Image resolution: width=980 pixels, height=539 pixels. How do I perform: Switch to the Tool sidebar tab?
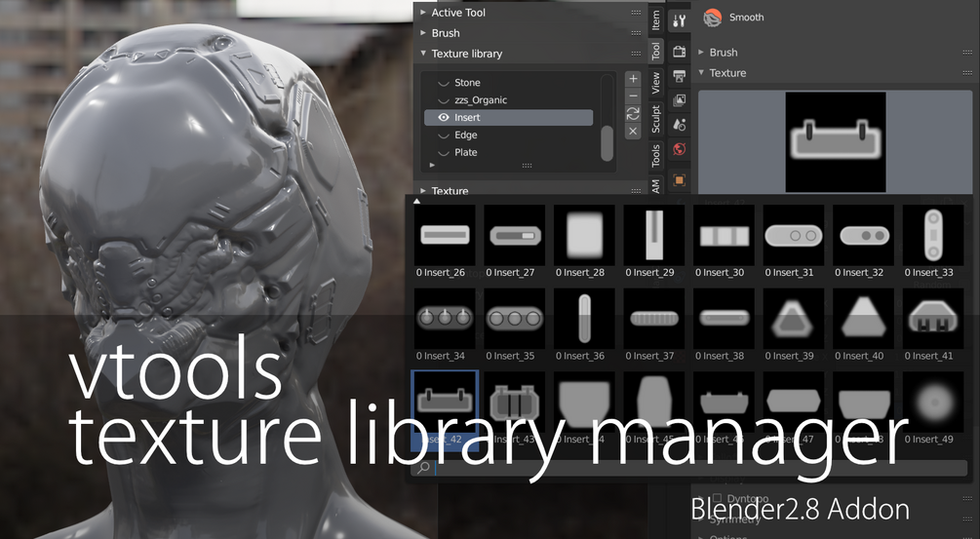655,52
